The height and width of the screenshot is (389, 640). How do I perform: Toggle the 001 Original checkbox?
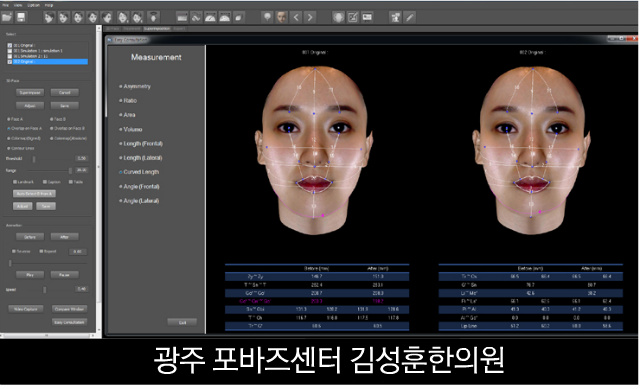9,45
